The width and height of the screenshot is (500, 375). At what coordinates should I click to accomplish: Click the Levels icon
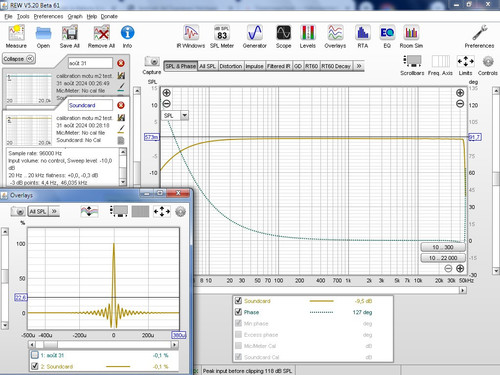(307, 36)
